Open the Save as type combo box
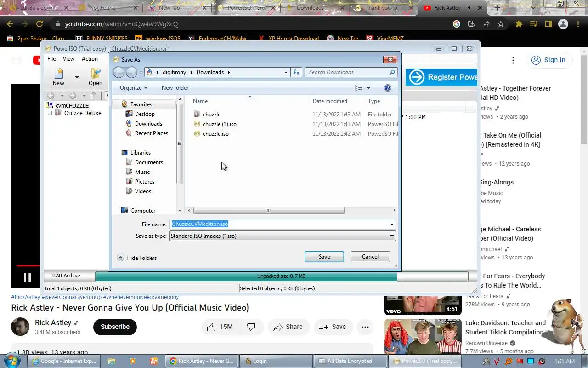The image size is (588, 368). point(282,236)
